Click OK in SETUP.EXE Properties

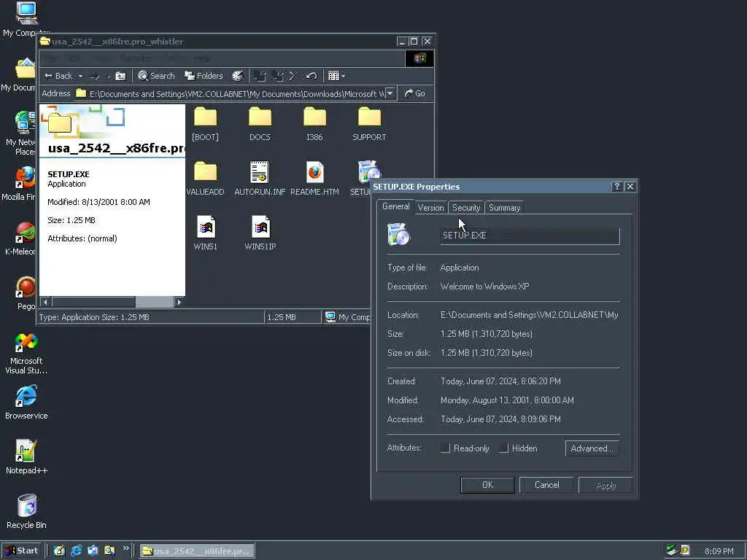[487, 485]
